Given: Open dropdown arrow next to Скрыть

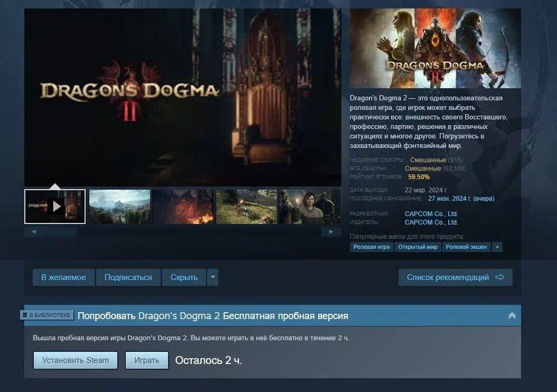Looking at the screenshot, I should click(212, 277).
